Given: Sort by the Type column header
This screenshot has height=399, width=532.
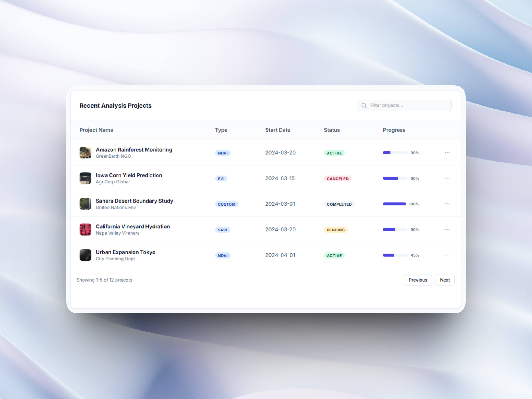Looking at the screenshot, I should click(221, 130).
